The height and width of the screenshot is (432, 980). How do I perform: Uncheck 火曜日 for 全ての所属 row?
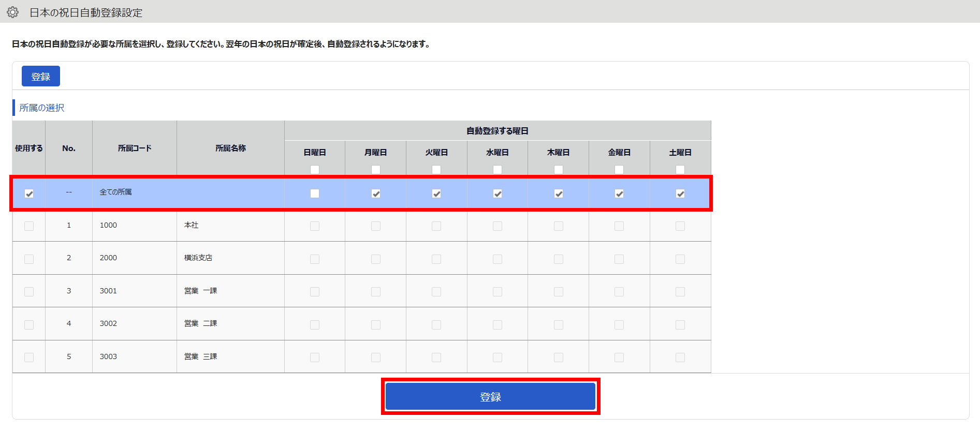click(x=436, y=193)
